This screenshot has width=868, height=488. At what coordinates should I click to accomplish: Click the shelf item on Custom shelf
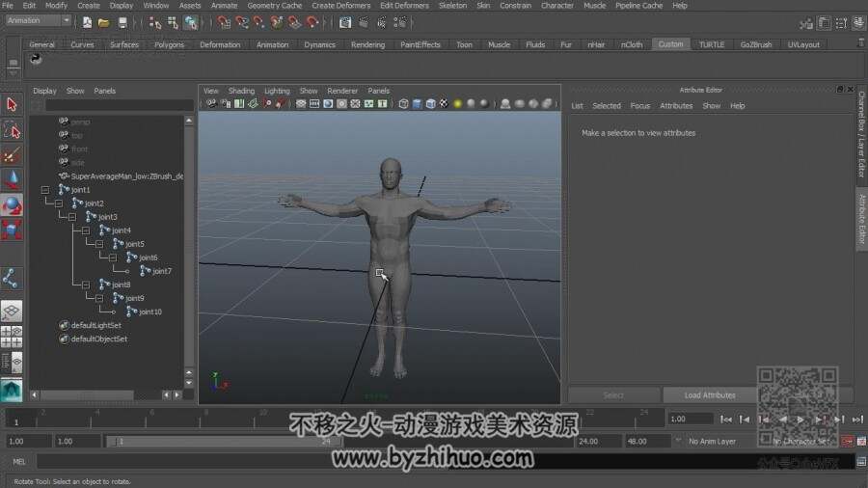[36, 59]
